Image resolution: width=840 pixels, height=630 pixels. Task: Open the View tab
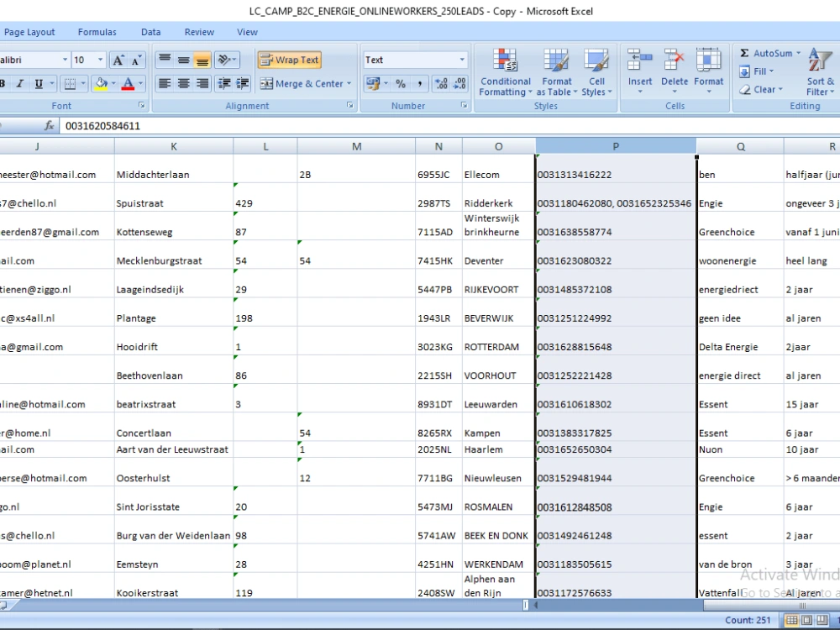pyautogui.click(x=247, y=32)
